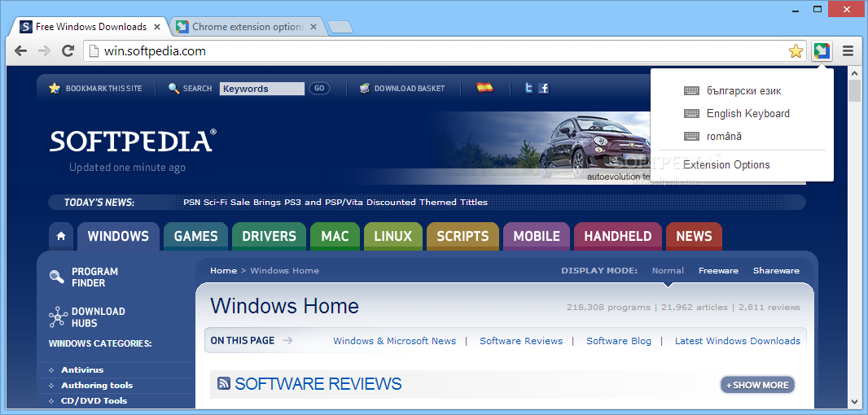Close the Free Windows Downloads tab
The height and width of the screenshot is (415, 868).
(157, 27)
